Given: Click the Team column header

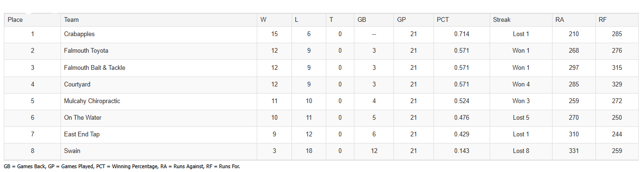Looking at the screenshot, I should [x=71, y=20].
